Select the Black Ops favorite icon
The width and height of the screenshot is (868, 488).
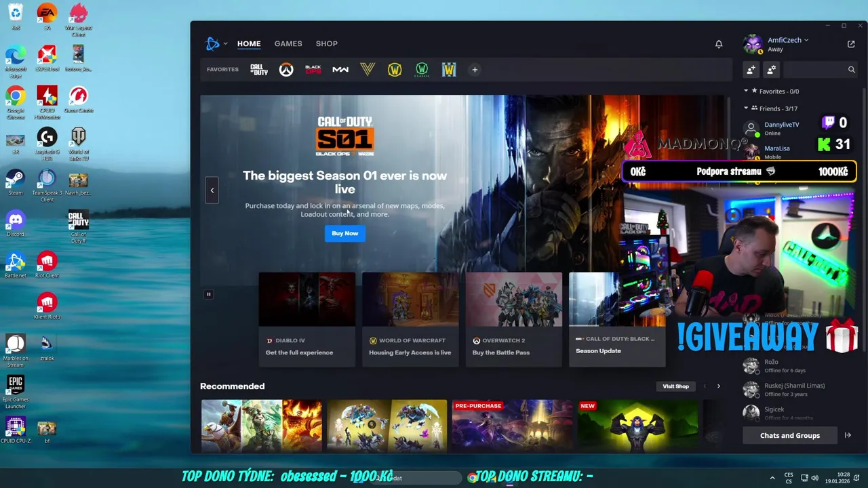[x=313, y=69]
